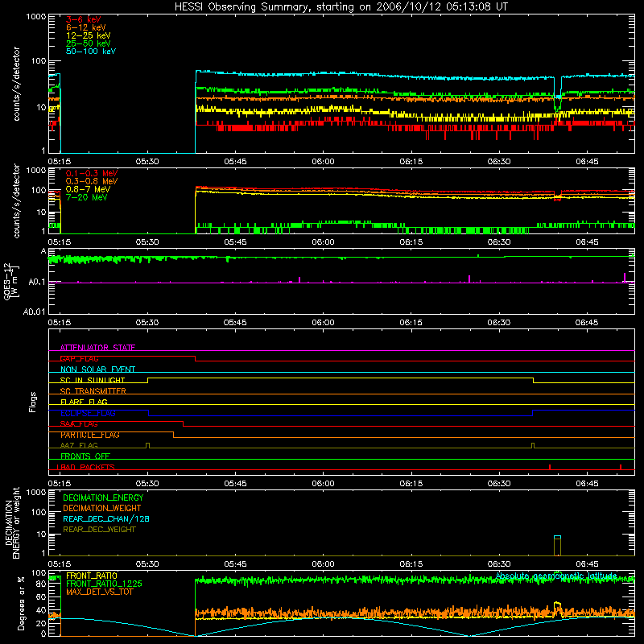Click the 1000 tick label of keV panel

(x=35, y=17)
